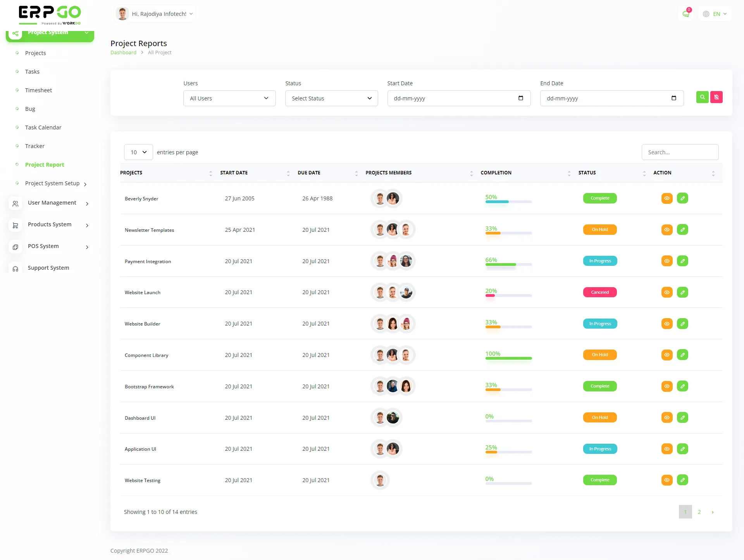This screenshot has width=744, height=560.
Task: Change entries per page to another value
Action: 138,152
